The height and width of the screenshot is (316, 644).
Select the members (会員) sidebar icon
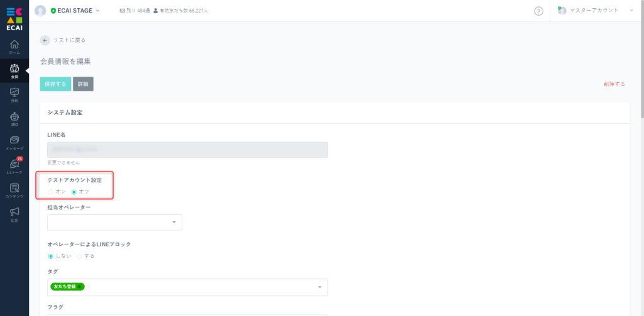[x=14, y=68]
